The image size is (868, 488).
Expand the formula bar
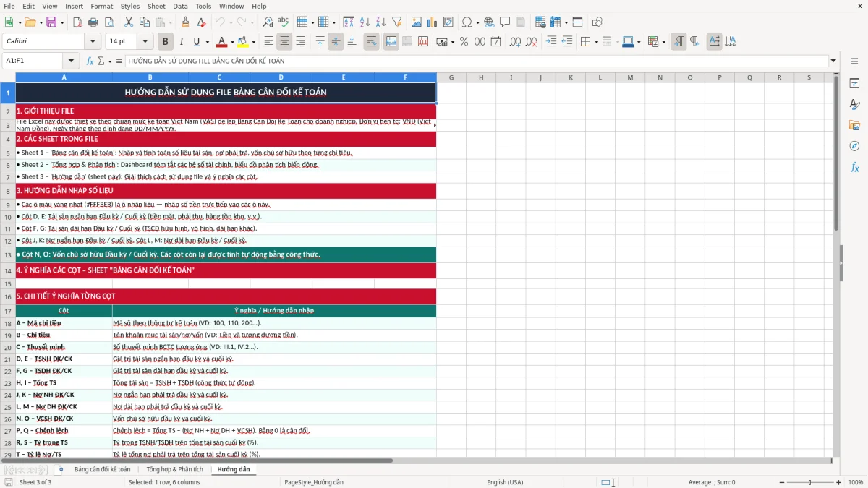(833, 61)
